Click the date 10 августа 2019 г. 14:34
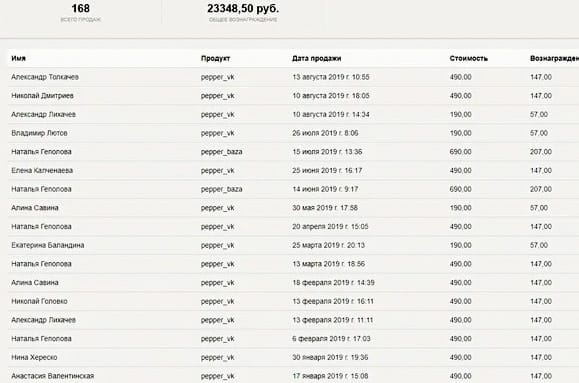Image resolution: width=579 pixels, height=383 pixels. (331, 114)
